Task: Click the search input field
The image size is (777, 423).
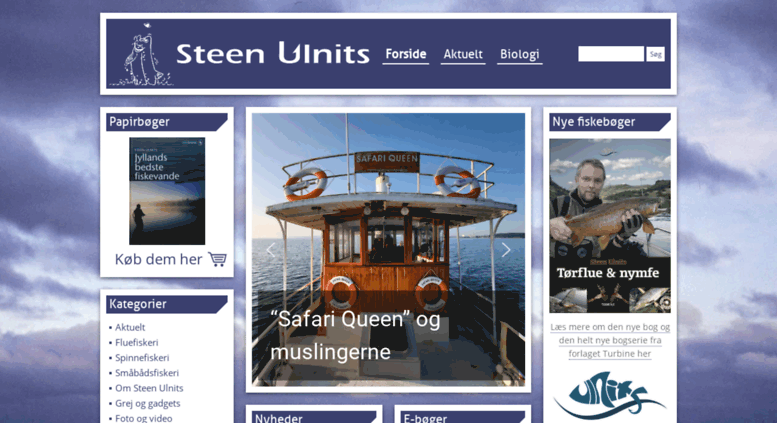Action: tap(611, 54)
